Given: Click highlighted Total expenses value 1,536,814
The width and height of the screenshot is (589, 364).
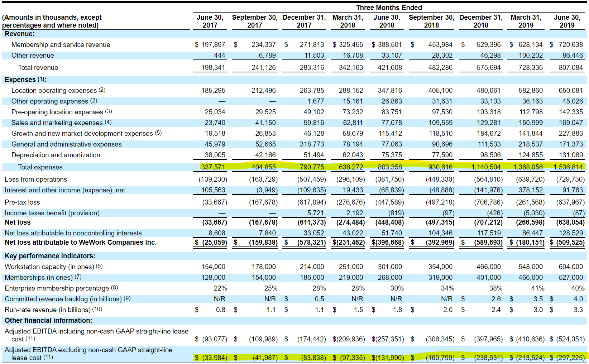Looking at the screenshot, I should pos(568,167).
